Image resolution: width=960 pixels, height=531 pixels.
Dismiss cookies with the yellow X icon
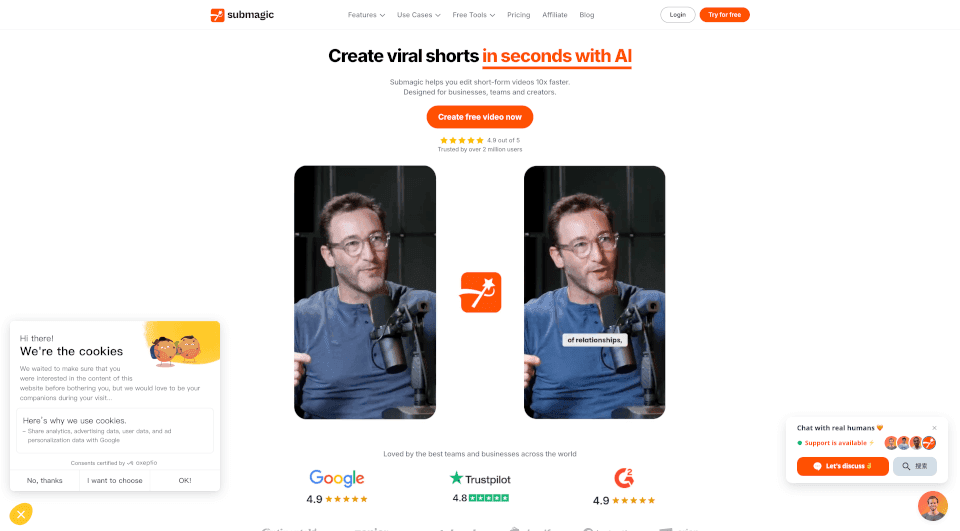click(21, 514)
